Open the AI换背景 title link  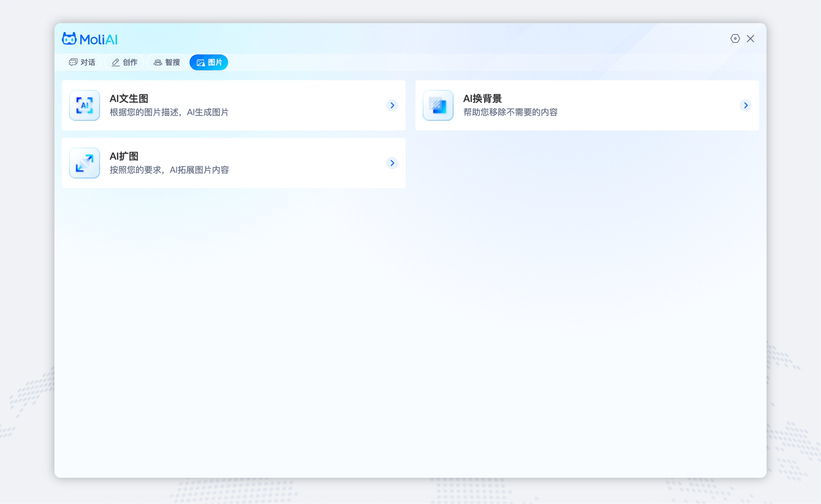(x=482, y=99)
